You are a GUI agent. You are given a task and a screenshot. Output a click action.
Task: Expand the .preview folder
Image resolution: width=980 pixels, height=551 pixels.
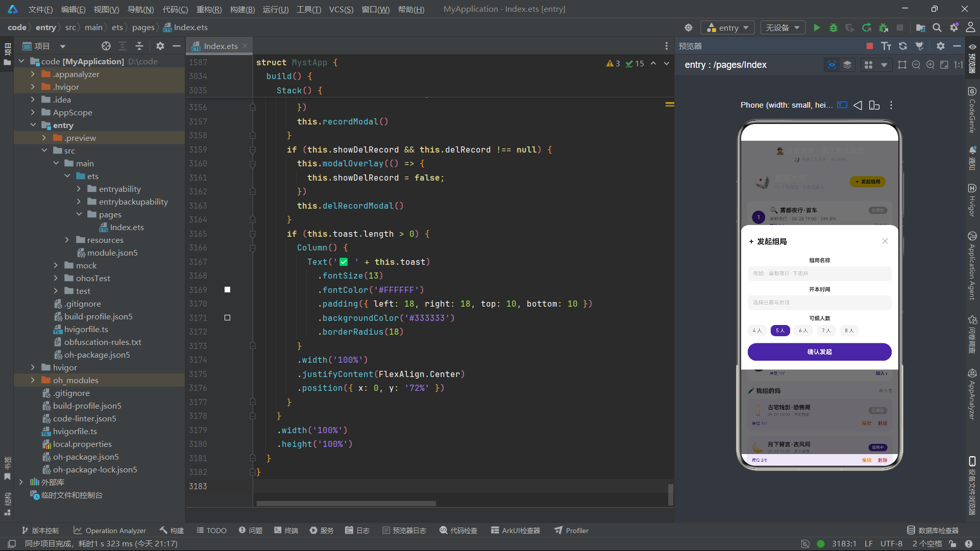44,138
